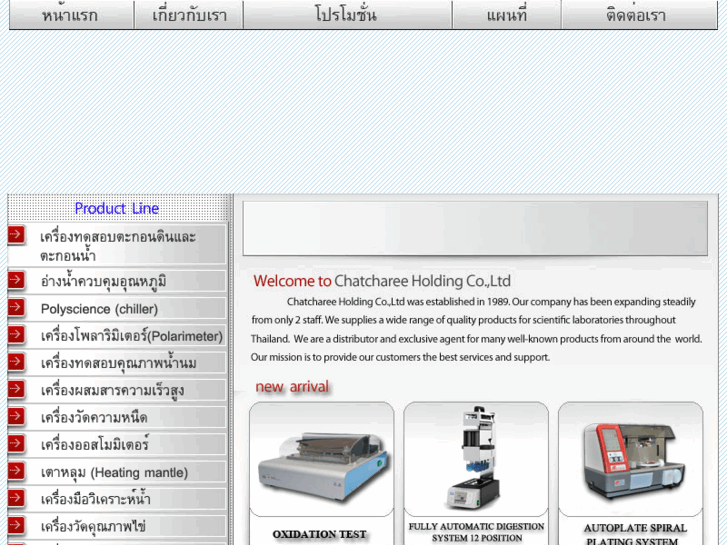Click red arrow beside Polyscience (chiller)
Image resolution: width=727 pixels, height=545 pixels.
pos(16,307)
